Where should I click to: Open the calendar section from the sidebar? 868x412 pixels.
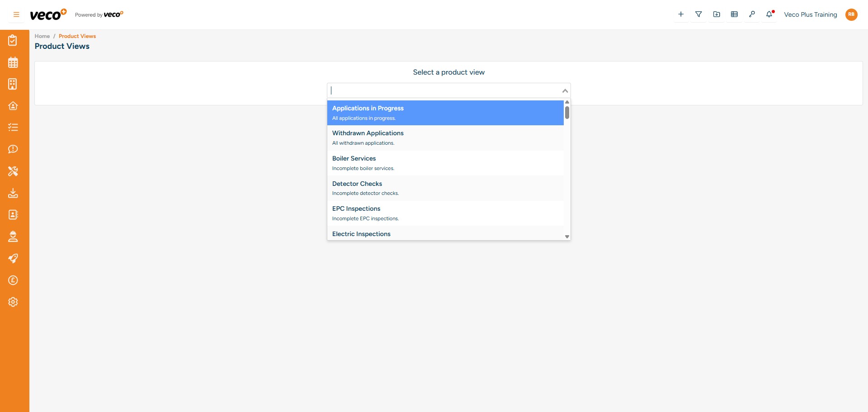[x=13, y=62]
